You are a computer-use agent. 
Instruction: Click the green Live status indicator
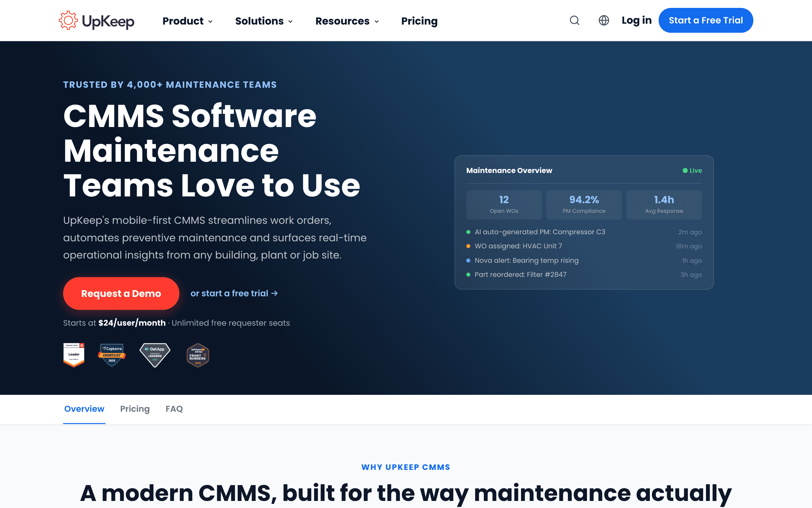[692, 170]
